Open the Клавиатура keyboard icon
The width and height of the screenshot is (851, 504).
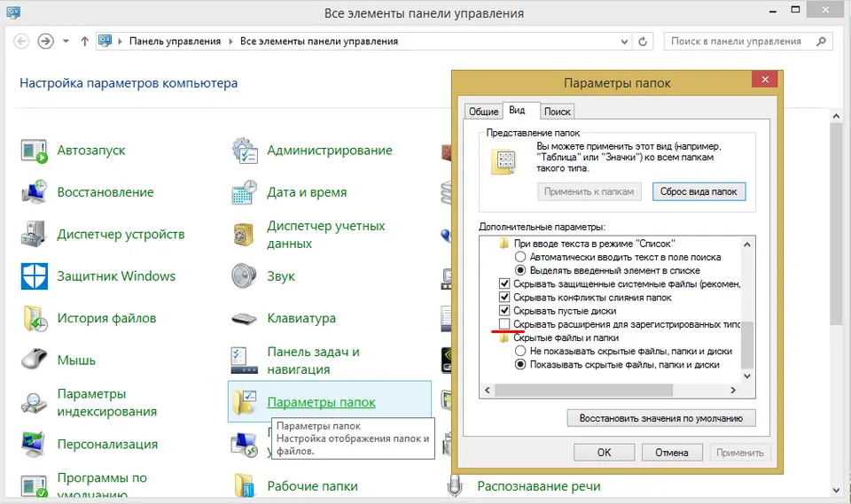pyautogui.click(x=245, y=319)
